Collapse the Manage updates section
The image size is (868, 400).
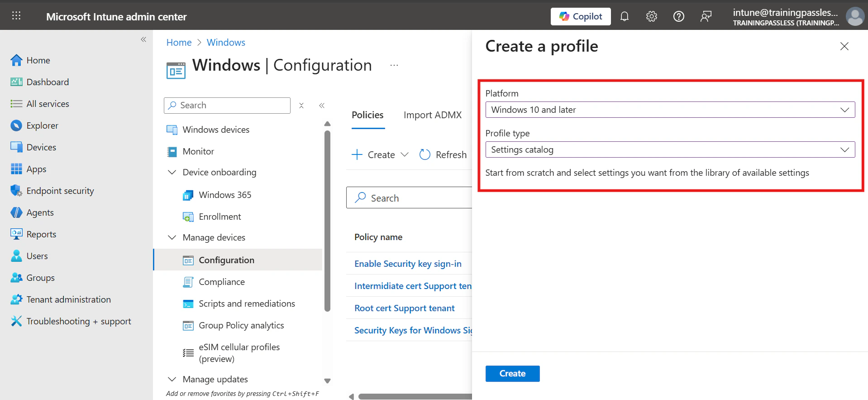(x=172, y=379)
